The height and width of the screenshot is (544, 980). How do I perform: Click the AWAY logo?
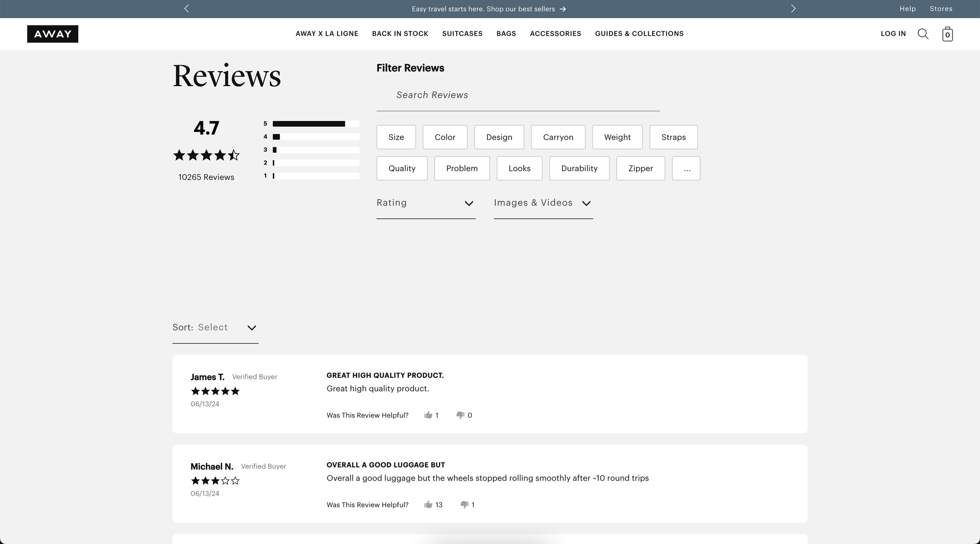click(x=52, y=34)
